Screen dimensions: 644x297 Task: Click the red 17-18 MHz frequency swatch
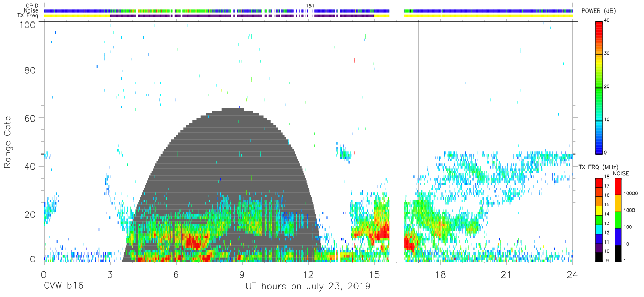coord(598,183)
